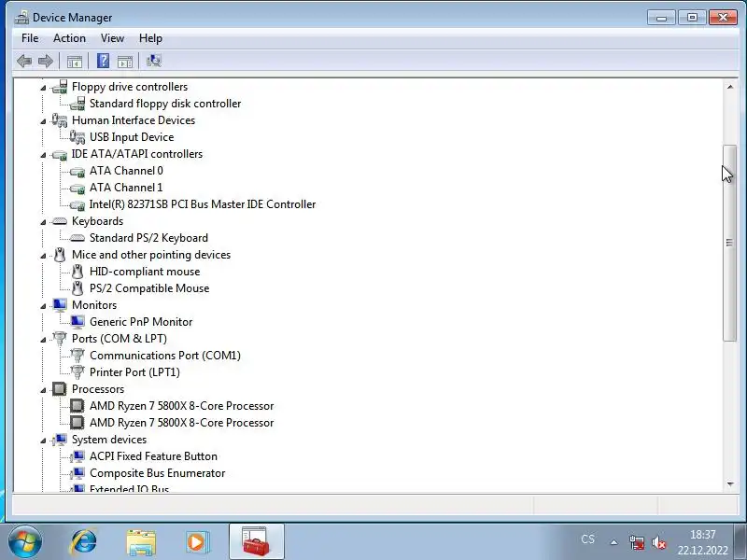Viewport: 747px width, 560px height.
Task: Open Help via the blue question mark icon
Action: tap(103, 61)
